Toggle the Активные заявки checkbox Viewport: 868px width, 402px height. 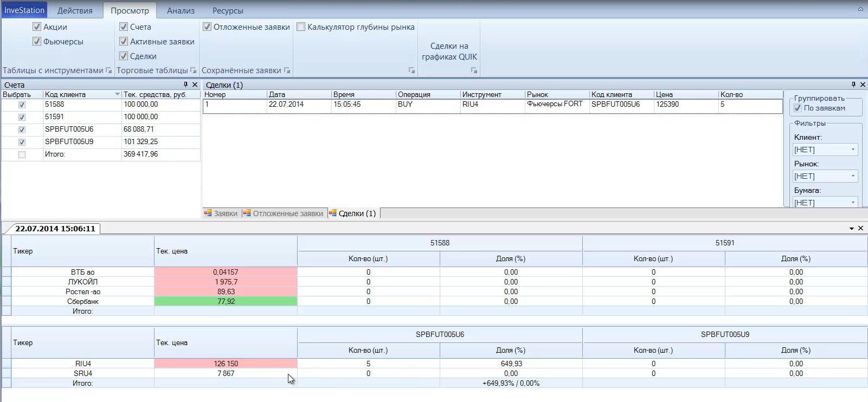[x=124, y=41]
